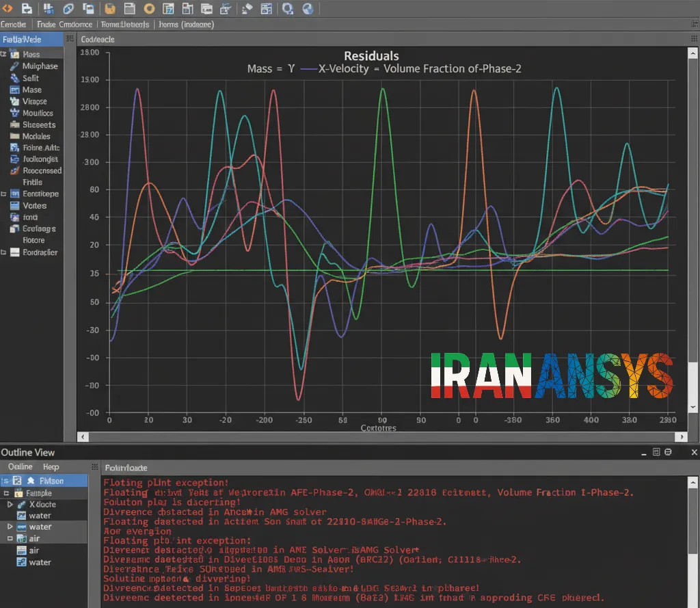Click the Mase item icon
700x608 pixels.
(15, 90)
